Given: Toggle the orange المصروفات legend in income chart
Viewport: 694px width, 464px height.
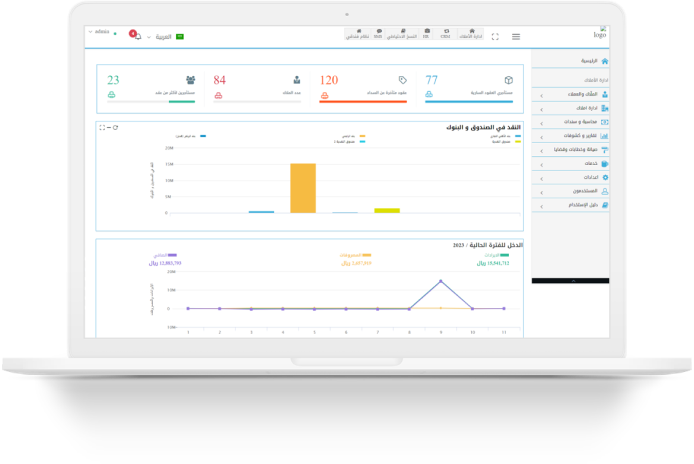Looking at the screenshot, I should (355, 255).
